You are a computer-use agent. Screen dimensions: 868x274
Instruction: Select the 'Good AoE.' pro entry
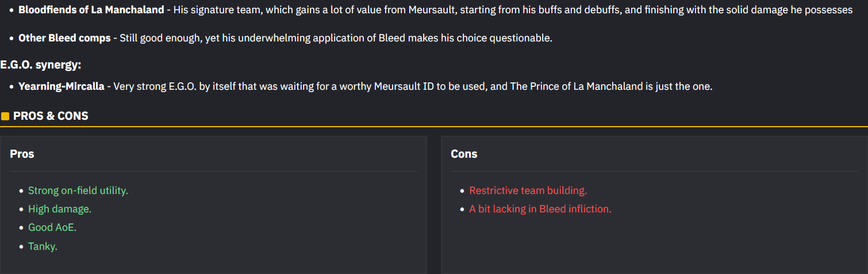click(x=52, y=227)
